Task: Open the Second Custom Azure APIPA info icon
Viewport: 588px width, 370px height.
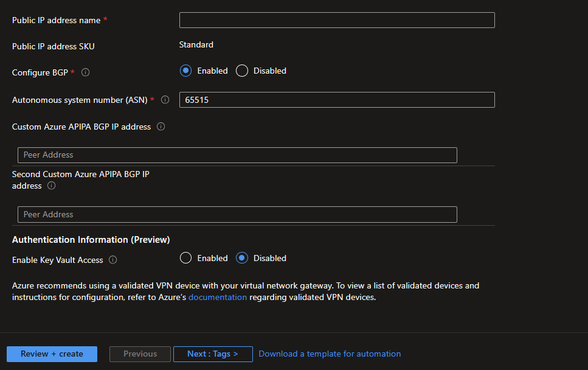Action: 51,186
